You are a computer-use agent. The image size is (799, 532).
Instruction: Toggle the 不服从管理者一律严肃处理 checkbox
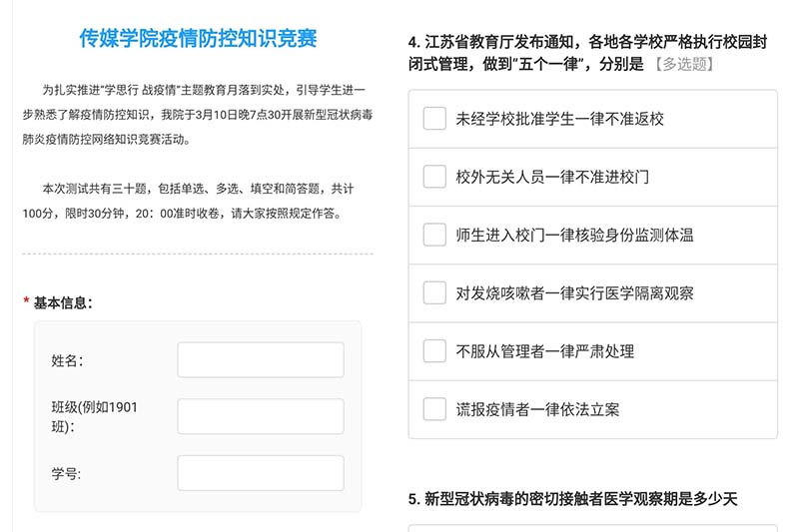[x=434, y=350]
